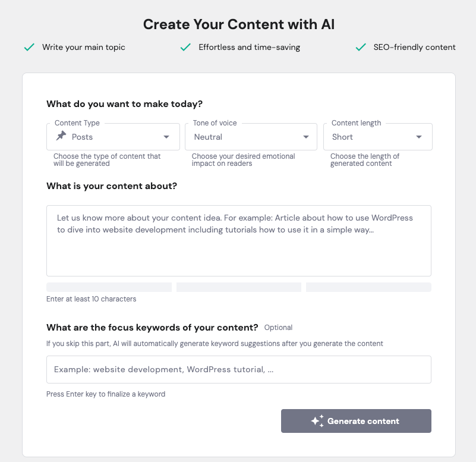Click the Press Enter key to finalize hint
The image size is (476, 462).
click(105, 394)
